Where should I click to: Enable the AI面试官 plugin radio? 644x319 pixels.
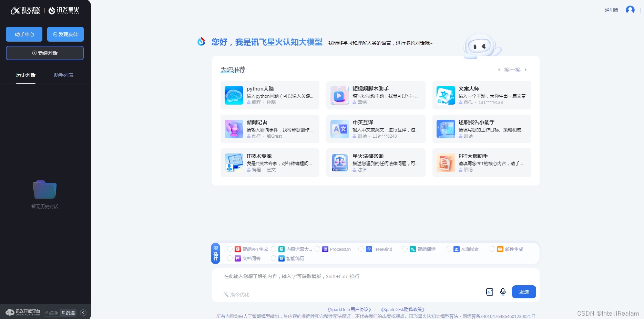(449, 249)
